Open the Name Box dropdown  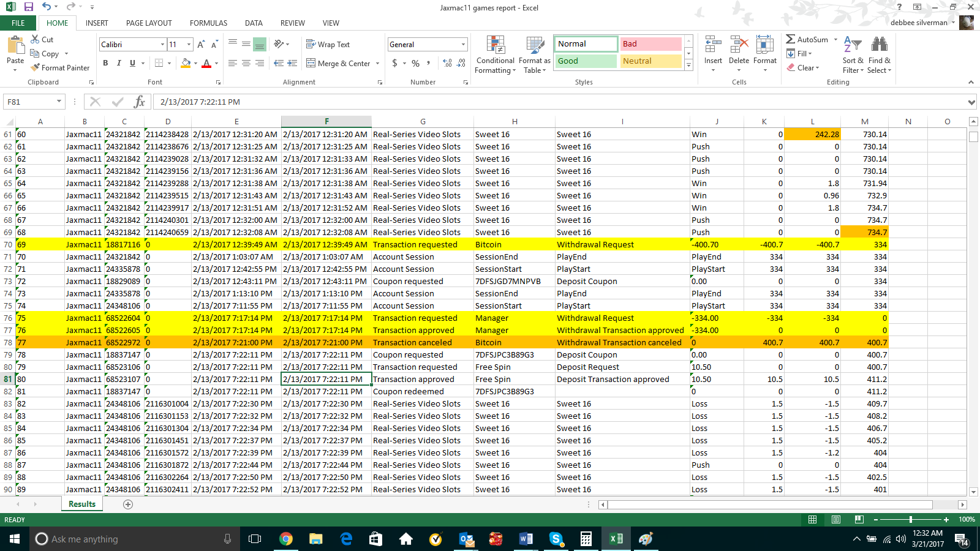[x=59, y=102]
